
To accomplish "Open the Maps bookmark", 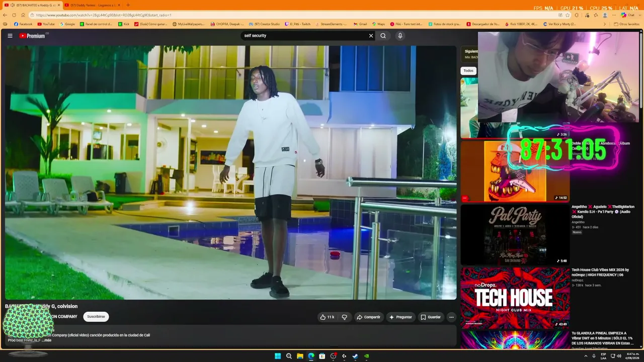I will click(378, 24).
